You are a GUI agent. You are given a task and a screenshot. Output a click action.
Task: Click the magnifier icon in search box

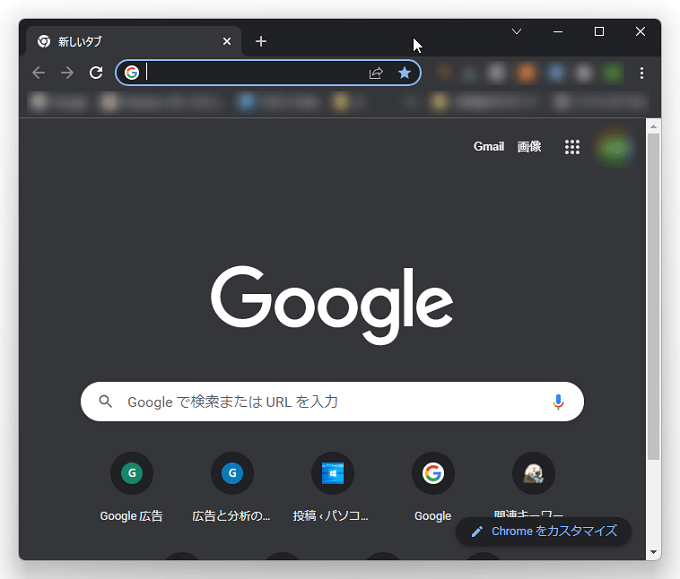click(105, 402)
